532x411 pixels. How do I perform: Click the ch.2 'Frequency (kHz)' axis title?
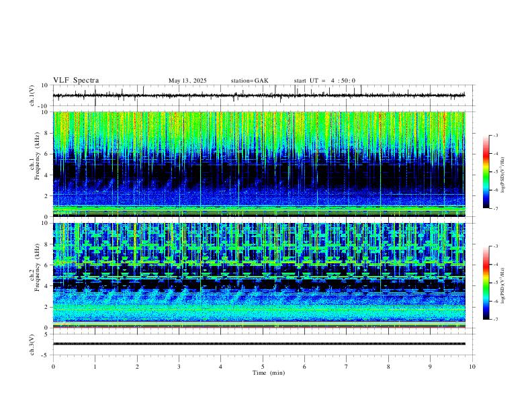pos(37,267)
